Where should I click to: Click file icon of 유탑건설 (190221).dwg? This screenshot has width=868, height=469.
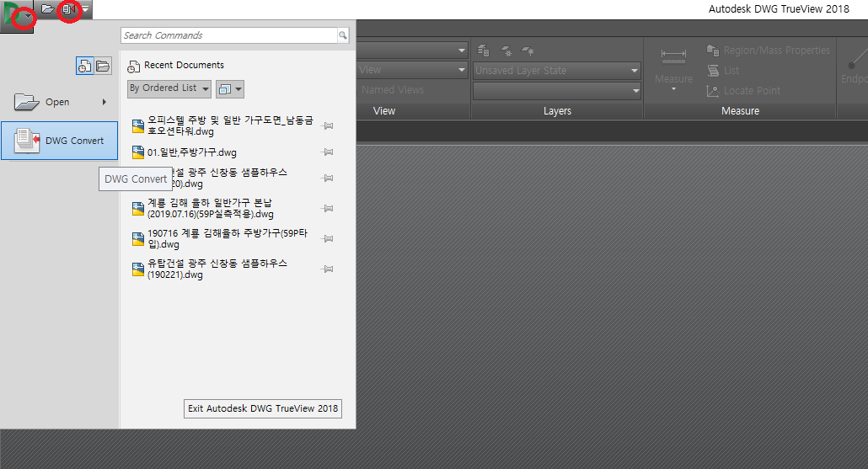pyautogui.click(x=138, y=269)
